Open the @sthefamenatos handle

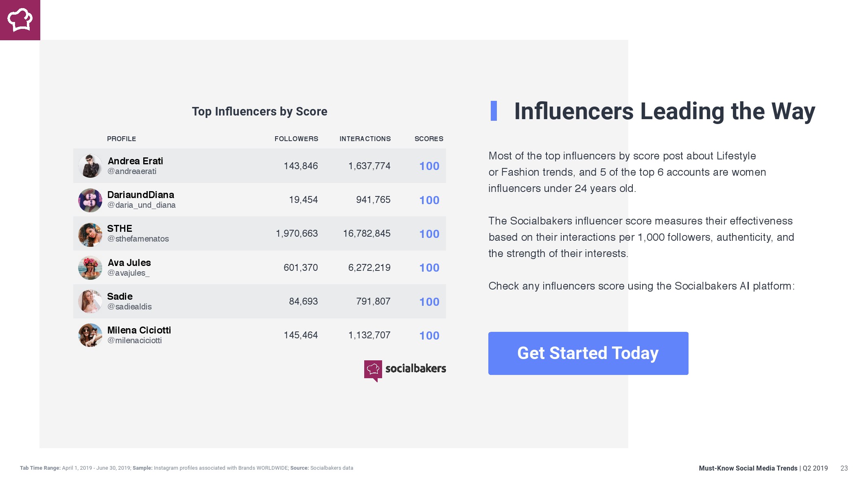pos(138,239)
